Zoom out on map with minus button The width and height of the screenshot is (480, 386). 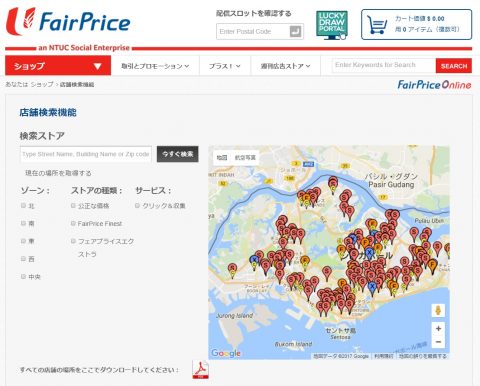click(438, 342)
